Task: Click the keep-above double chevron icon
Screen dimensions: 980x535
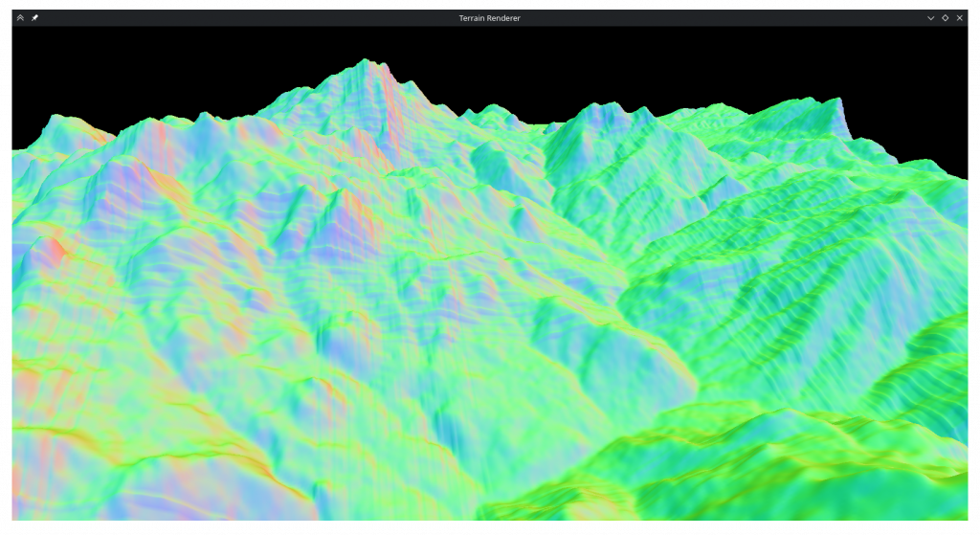Action: (20, 18)
